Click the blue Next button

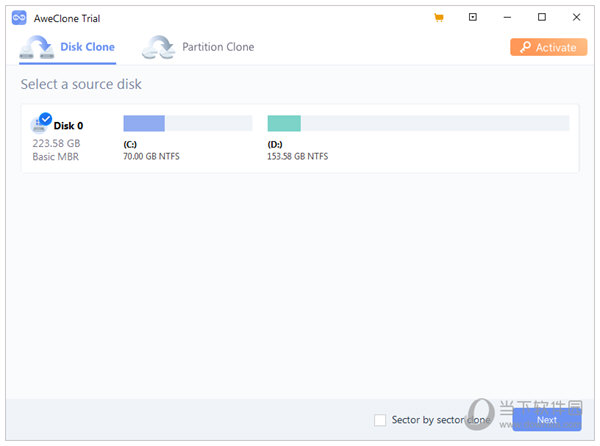tap(547, 420)
